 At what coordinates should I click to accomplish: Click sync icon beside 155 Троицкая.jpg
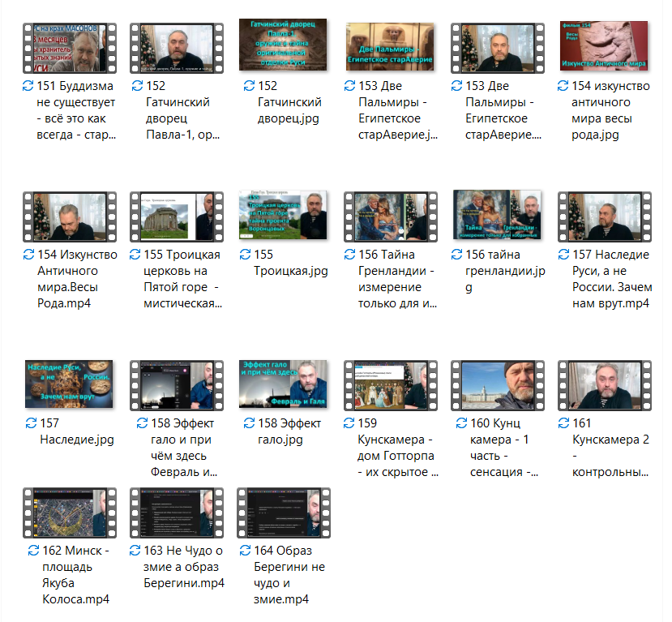pos(245,255)
